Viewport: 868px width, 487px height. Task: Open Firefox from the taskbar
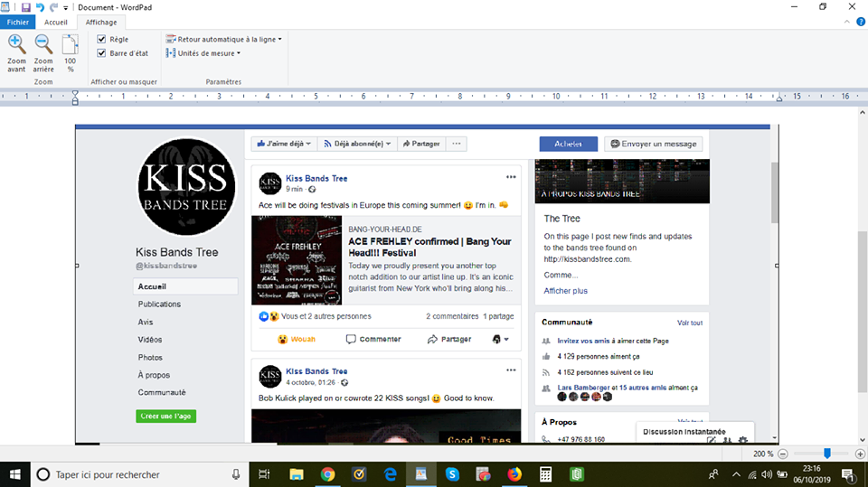pos(514,474)
